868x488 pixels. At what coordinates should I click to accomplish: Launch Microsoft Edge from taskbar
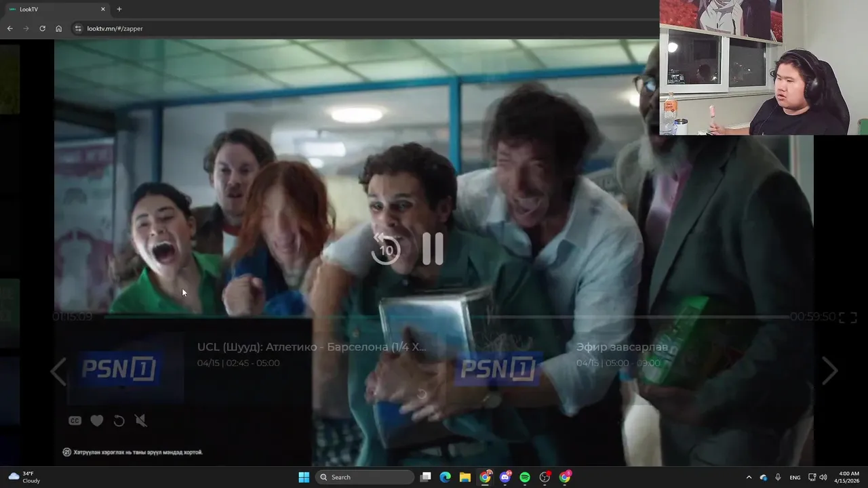(445, 477)
